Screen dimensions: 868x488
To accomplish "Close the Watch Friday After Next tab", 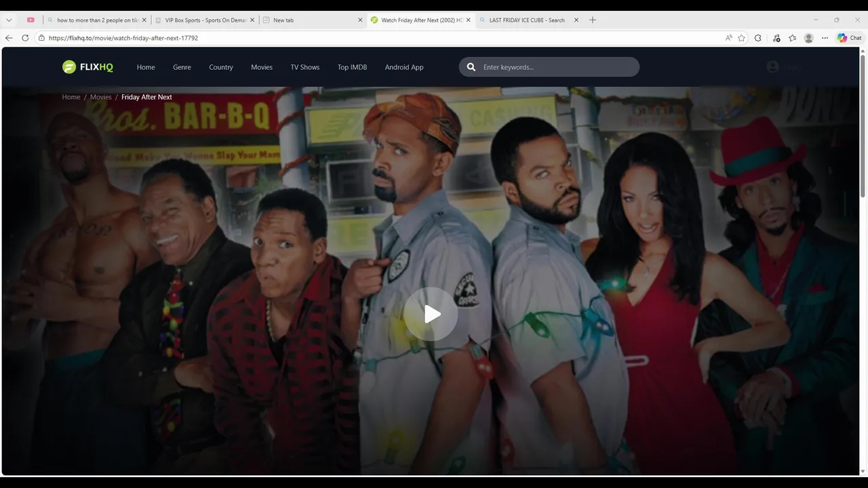I will click(x=468, y=20).
